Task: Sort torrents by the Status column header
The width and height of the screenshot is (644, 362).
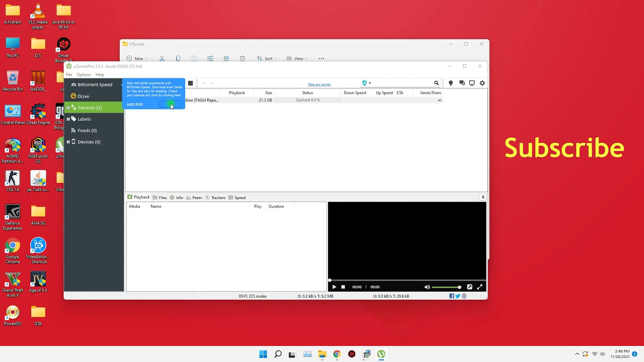Action: (x=307, y=93)
